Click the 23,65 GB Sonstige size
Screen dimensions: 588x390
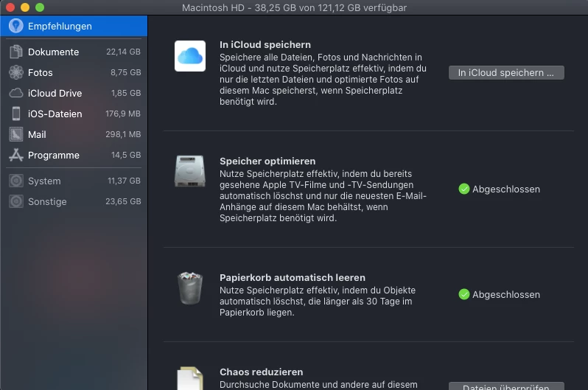tap(123, 201)
